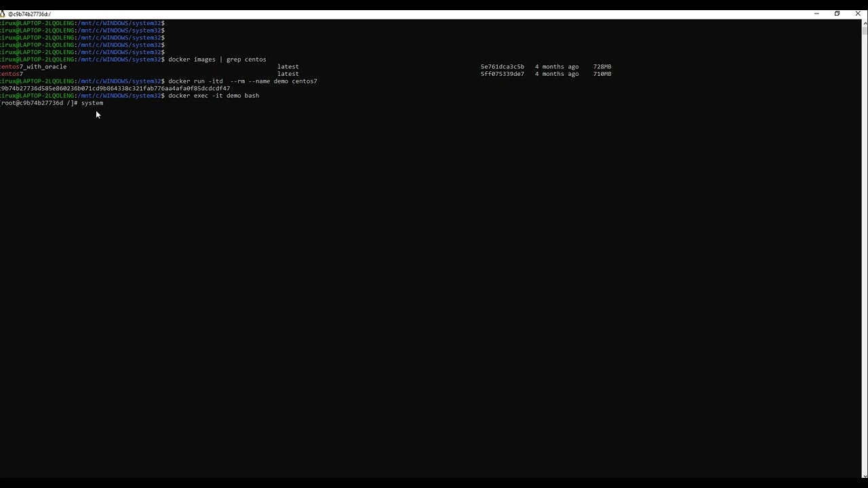Click the Tux penguin icon in title bar

click(x=3, y=14)
